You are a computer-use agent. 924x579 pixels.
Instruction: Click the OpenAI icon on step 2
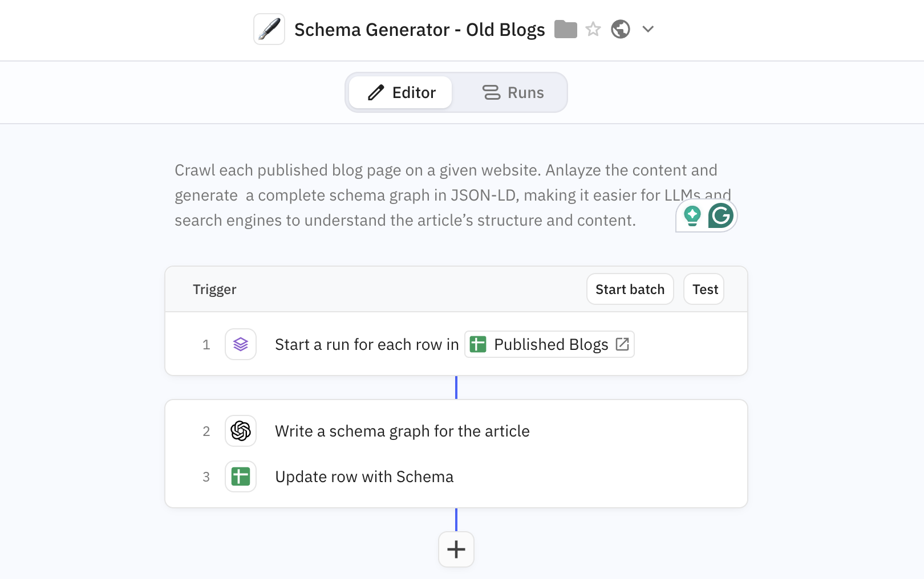click(x=240, y=431)
